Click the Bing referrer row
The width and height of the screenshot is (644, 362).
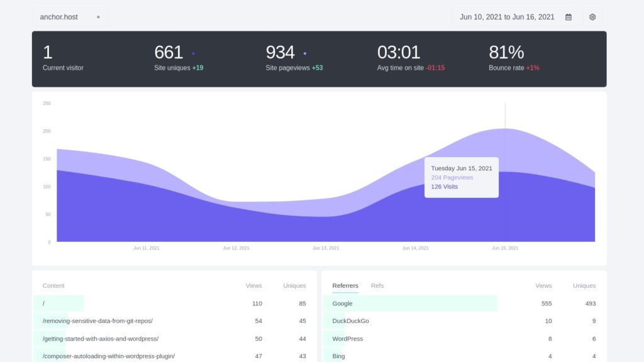point(338,356)
